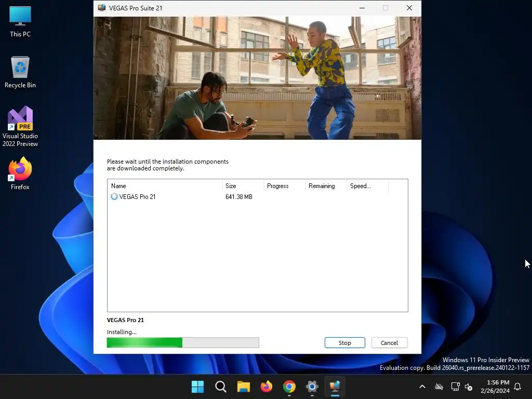Click the Installing... status text

122,332
